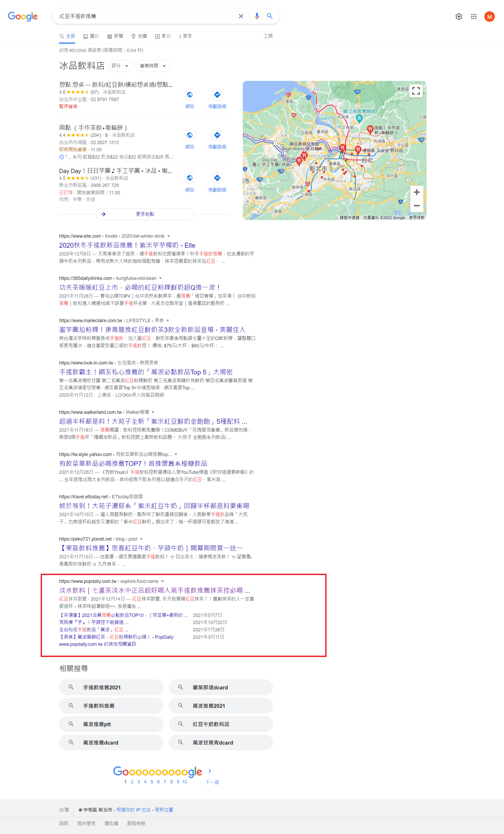Switch to the 新聞 tab

tap(115, 36)
